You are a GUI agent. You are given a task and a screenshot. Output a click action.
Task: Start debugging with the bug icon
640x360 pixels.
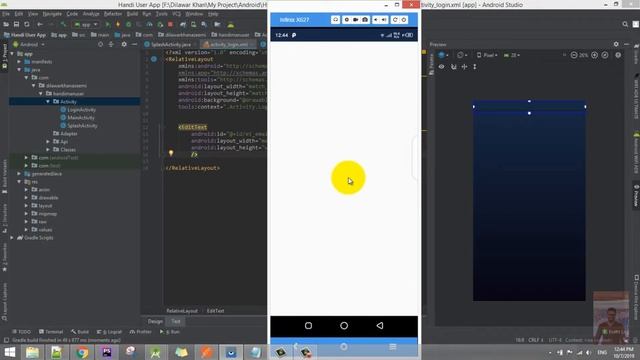pos(129,24)
